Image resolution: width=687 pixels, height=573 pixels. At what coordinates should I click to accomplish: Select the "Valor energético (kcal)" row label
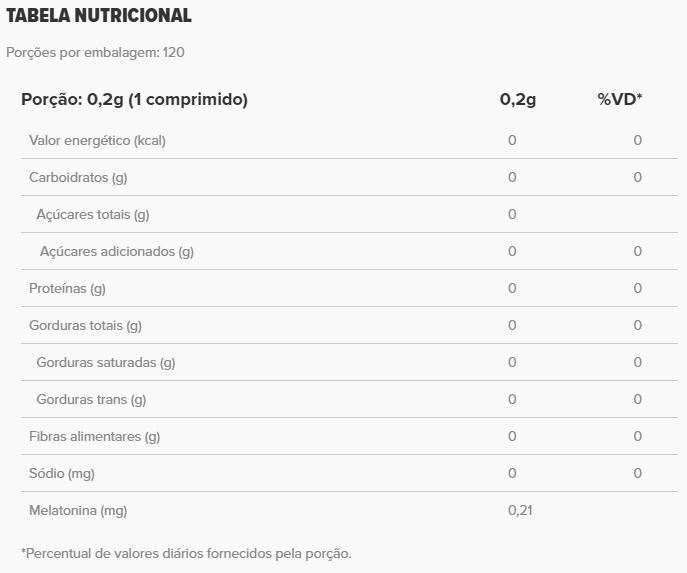pyautogui.click(x=97, y=140)
